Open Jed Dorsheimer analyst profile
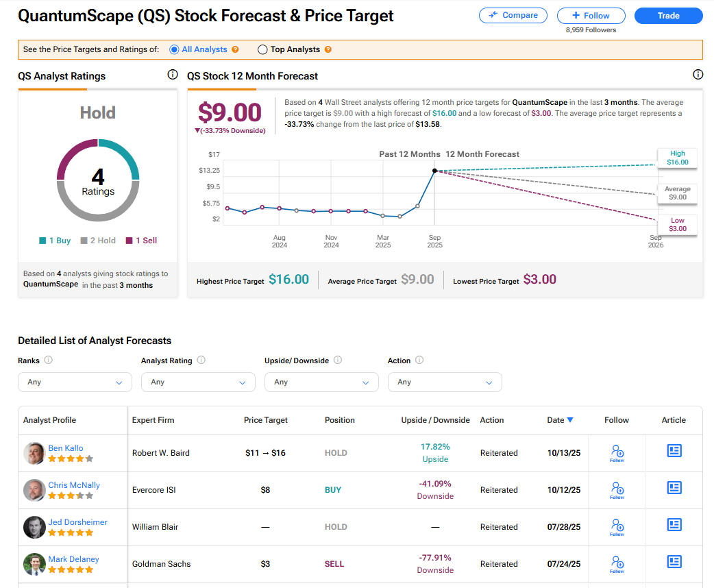The image size is (714, 588). (78, 522)
